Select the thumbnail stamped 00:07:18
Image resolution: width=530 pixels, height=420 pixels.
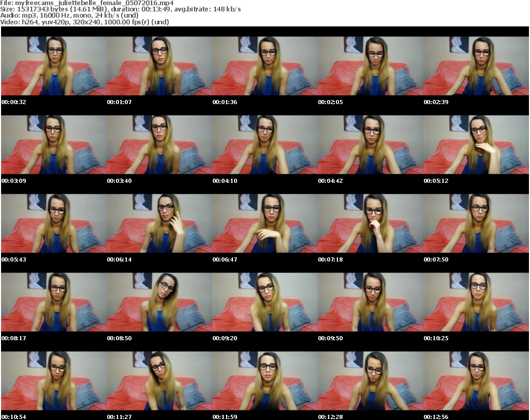point(371,224)
